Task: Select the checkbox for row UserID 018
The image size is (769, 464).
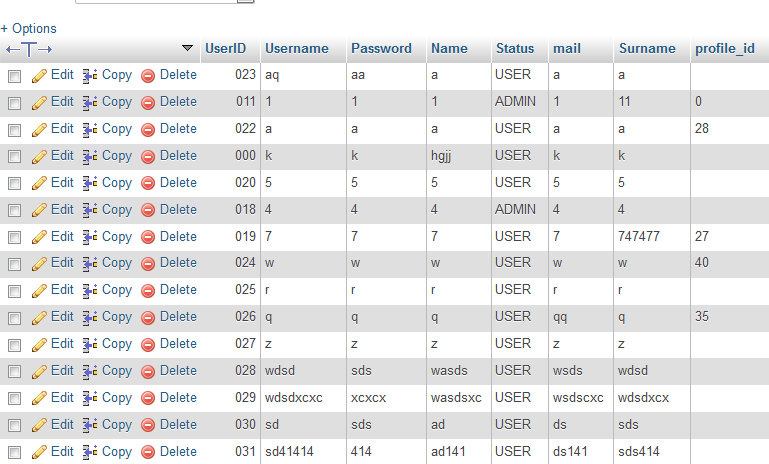Action: 14,211
